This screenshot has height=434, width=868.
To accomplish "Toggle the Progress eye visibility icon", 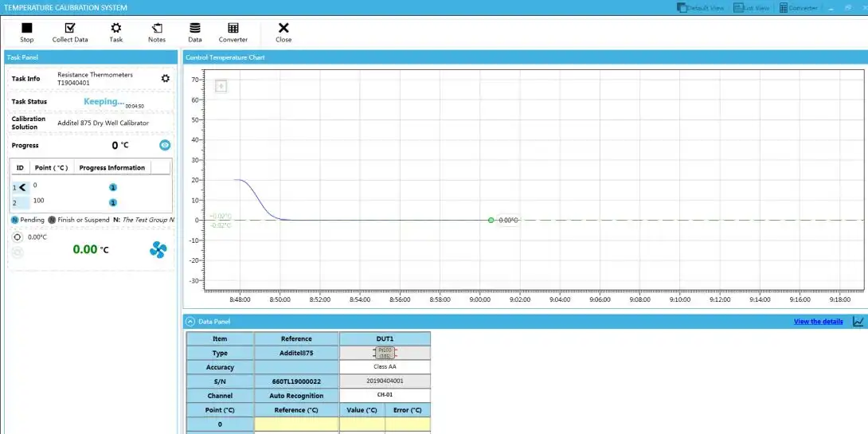I will (x=165, y=145).
